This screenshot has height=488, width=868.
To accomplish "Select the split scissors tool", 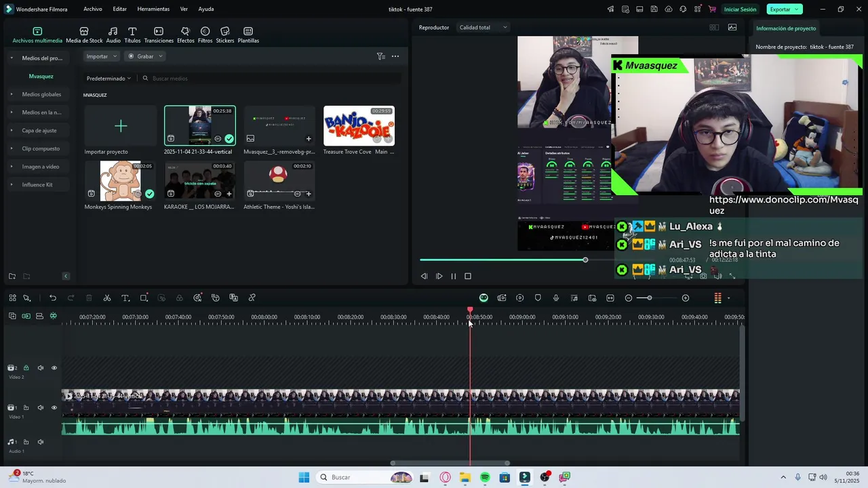I will coord(107,298).
